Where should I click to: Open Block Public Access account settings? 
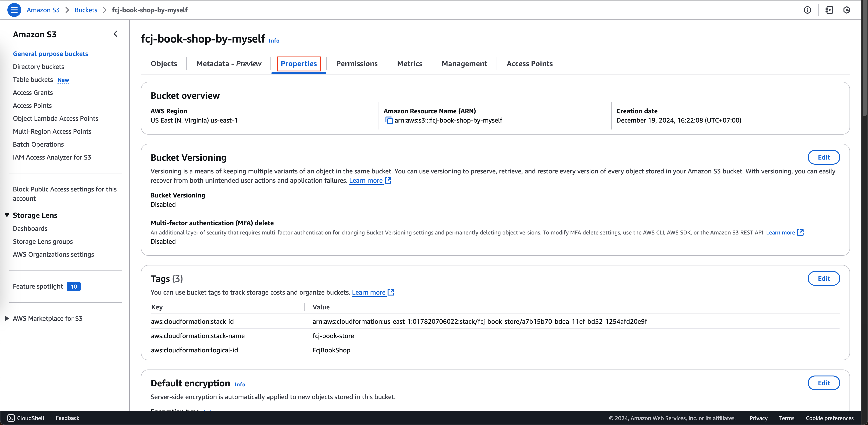65,194
